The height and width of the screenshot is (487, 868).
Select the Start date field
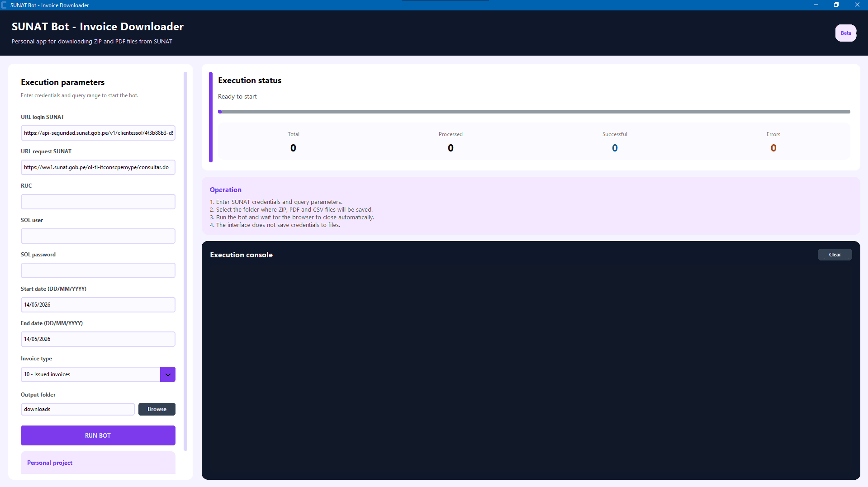point(98,305)
